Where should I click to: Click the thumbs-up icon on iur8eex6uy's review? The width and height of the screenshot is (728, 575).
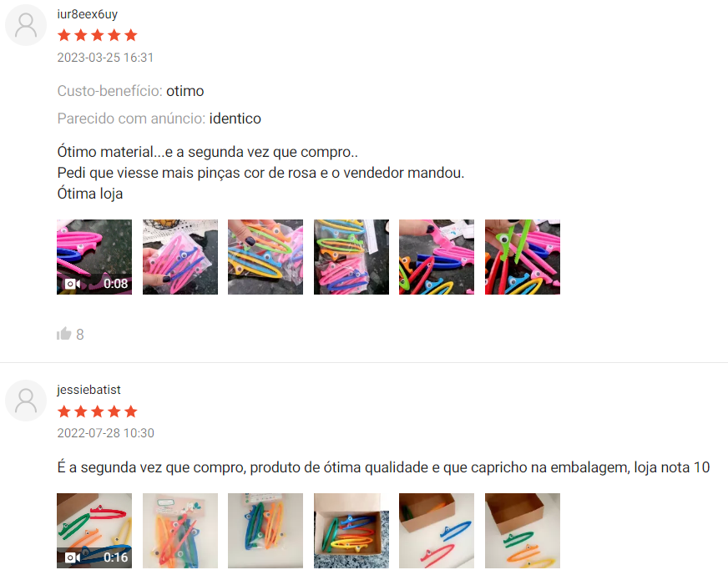click(63, 334)
